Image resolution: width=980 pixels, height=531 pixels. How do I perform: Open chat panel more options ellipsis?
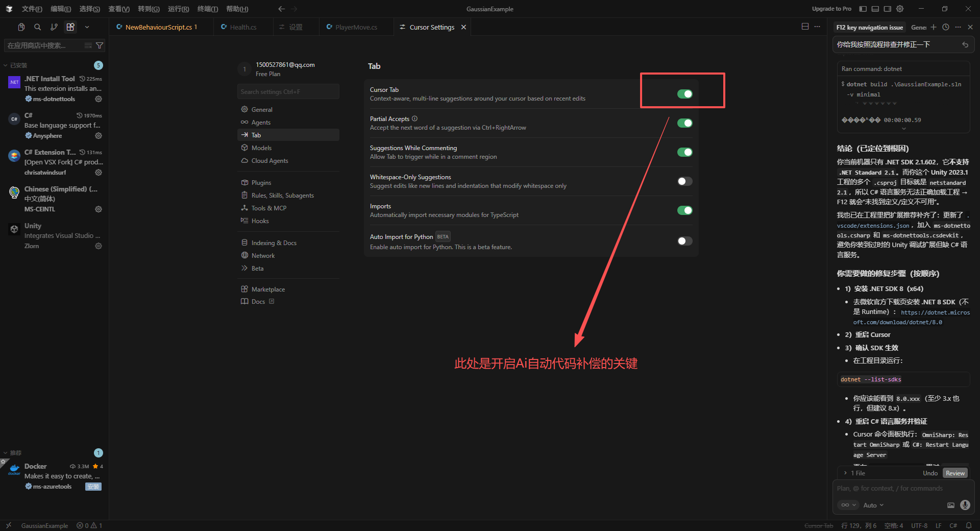pyautogui.click(x=958, y=27)
